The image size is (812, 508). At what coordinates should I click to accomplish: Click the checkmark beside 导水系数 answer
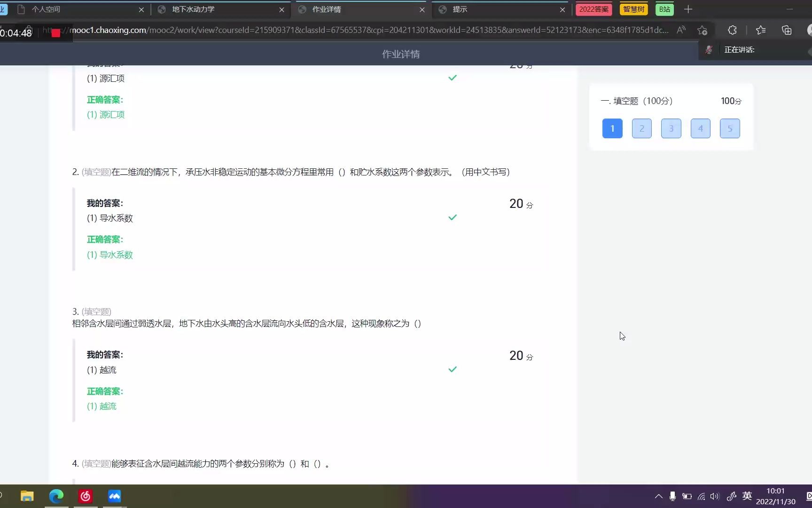[453, 217]
